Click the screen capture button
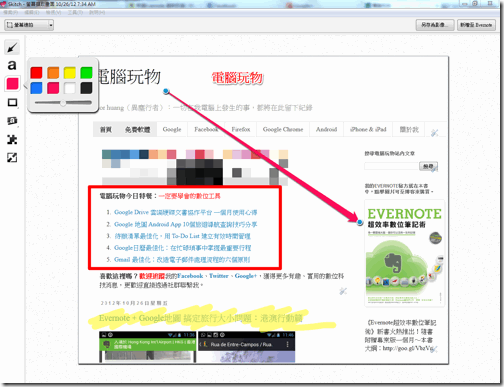 [26, 25]
